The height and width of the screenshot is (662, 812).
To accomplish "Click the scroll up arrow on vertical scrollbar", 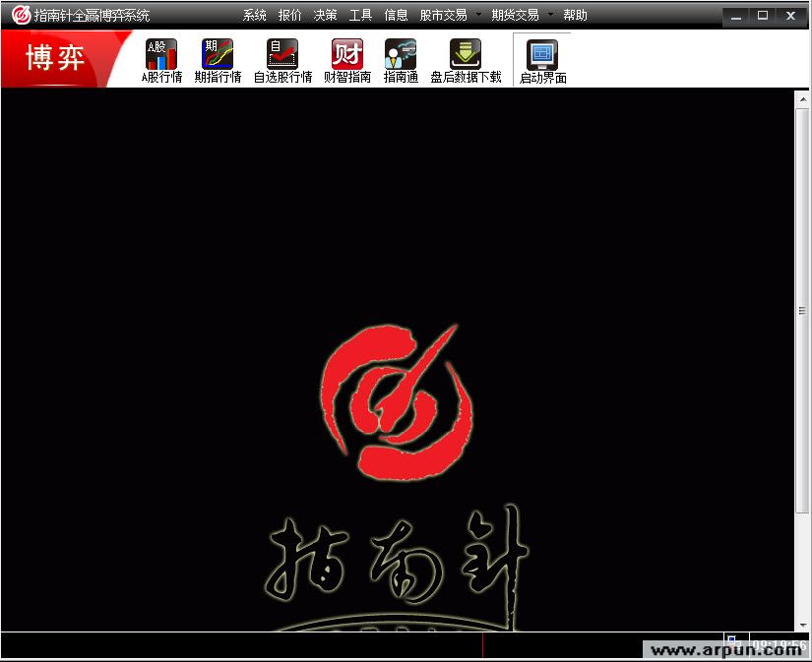I will tap(802, 99).
